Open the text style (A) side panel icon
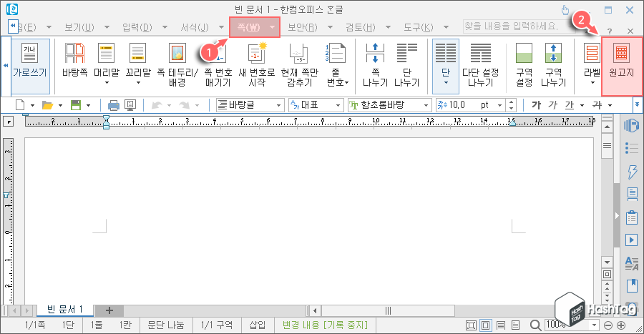Viewport: 644px width, 334px height. [631, 262]
